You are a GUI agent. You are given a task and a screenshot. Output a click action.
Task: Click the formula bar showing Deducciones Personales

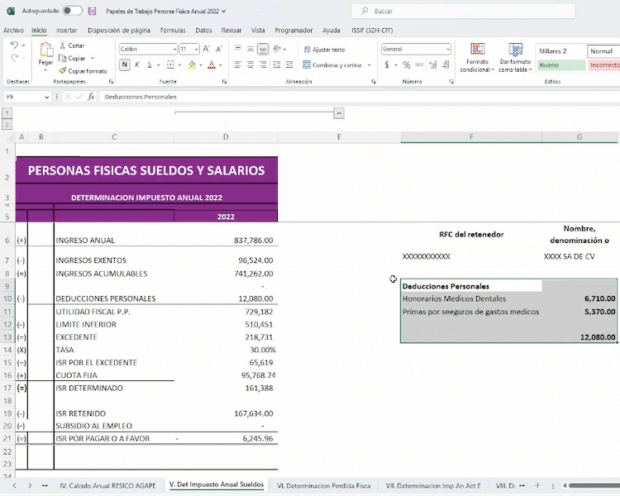pyautogui.click(x=359, y=97)
